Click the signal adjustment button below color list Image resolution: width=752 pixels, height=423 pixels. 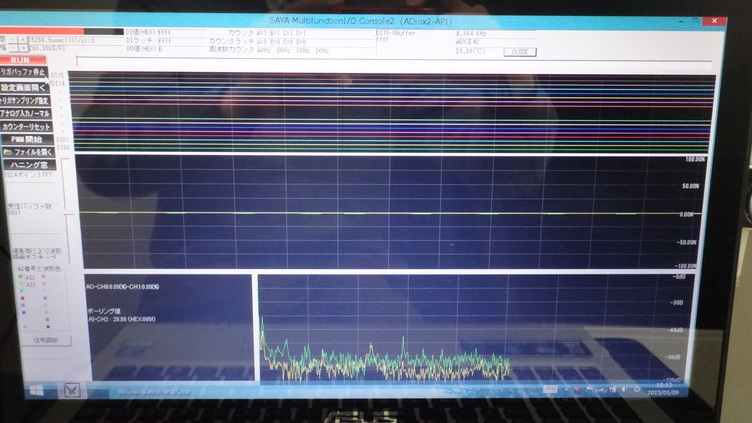43,341
